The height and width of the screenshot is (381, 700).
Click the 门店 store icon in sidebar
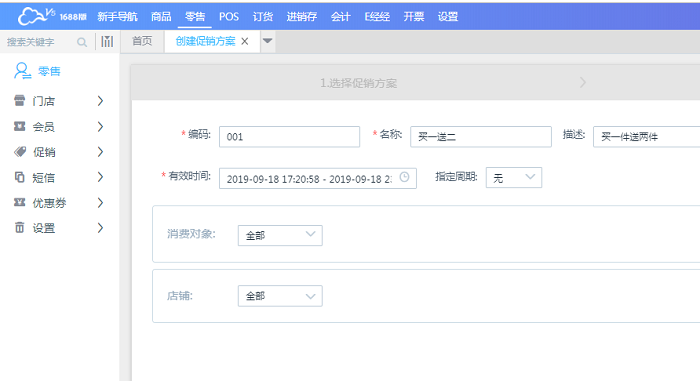[19, 100]
